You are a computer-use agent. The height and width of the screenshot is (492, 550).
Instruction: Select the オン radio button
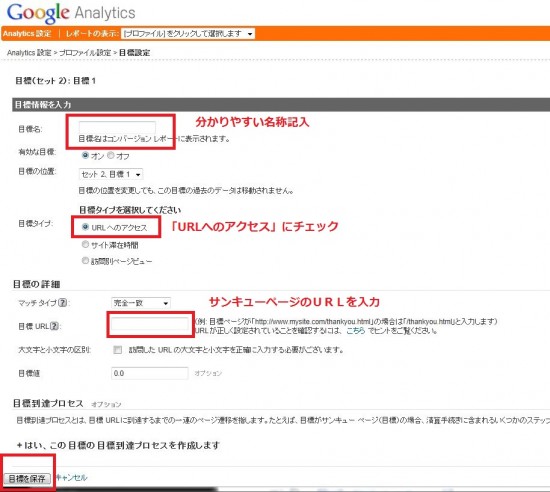pyautogui.click(x=85, y=155)
